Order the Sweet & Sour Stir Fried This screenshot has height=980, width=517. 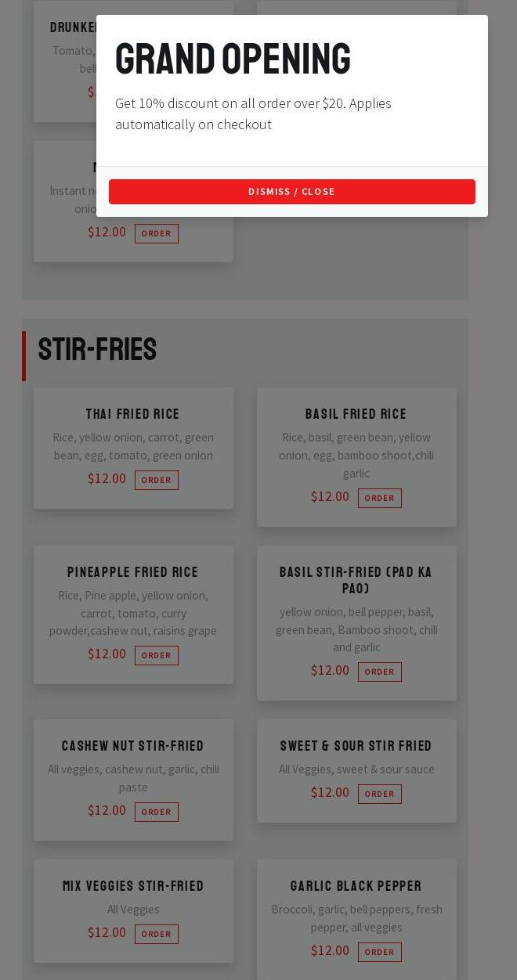[379, 794]
